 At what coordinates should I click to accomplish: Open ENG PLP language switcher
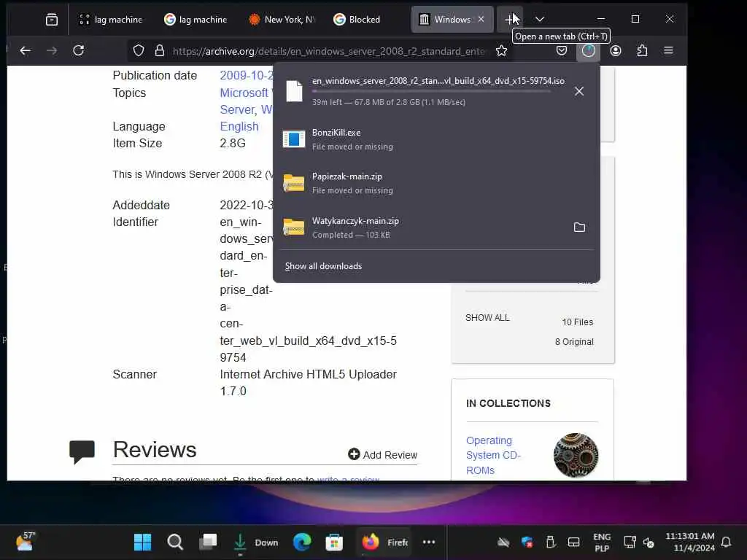602,542
